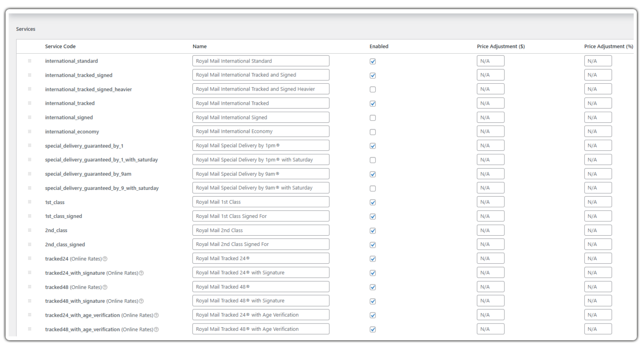This screenshot has width=644, height=347.
Task: Edit the Royal Mail International Economy name field
Action: coord(261,131)
